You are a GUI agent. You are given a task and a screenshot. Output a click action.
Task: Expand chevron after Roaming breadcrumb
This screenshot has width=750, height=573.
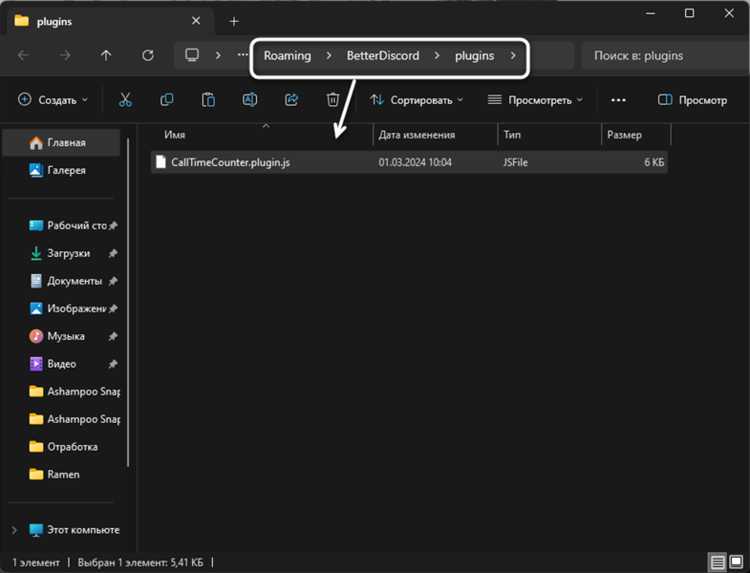click(x=329, y=56)
